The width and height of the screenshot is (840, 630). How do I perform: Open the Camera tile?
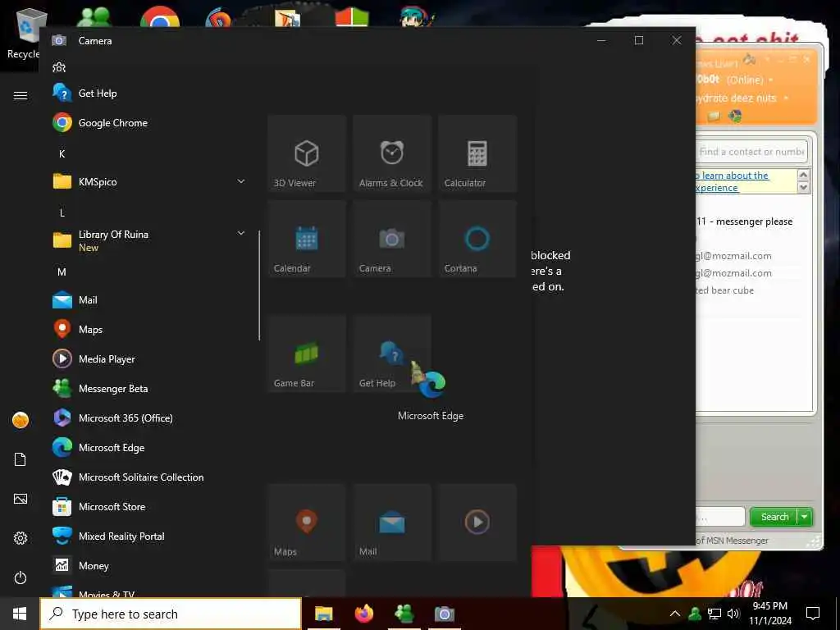pos(392,239)
